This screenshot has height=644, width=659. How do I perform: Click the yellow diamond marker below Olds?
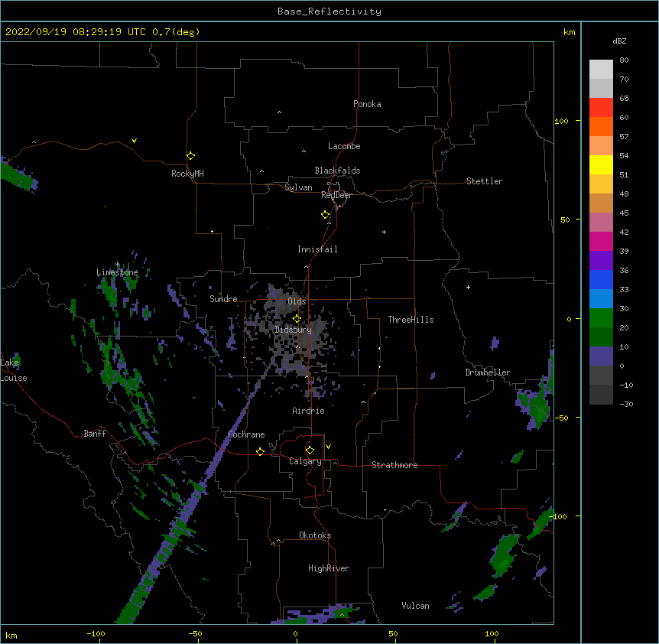(297, 319)
